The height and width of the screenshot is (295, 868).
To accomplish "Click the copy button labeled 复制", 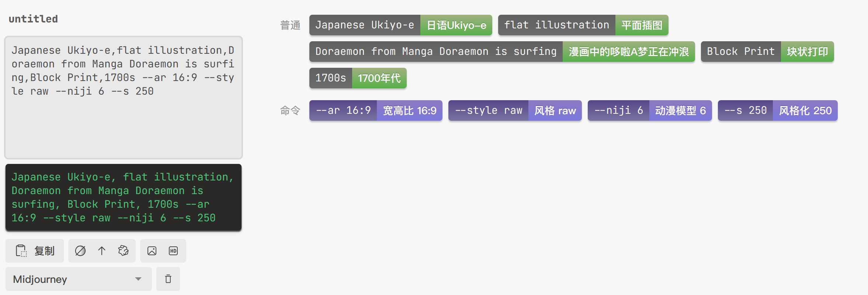I will point(35,251).
